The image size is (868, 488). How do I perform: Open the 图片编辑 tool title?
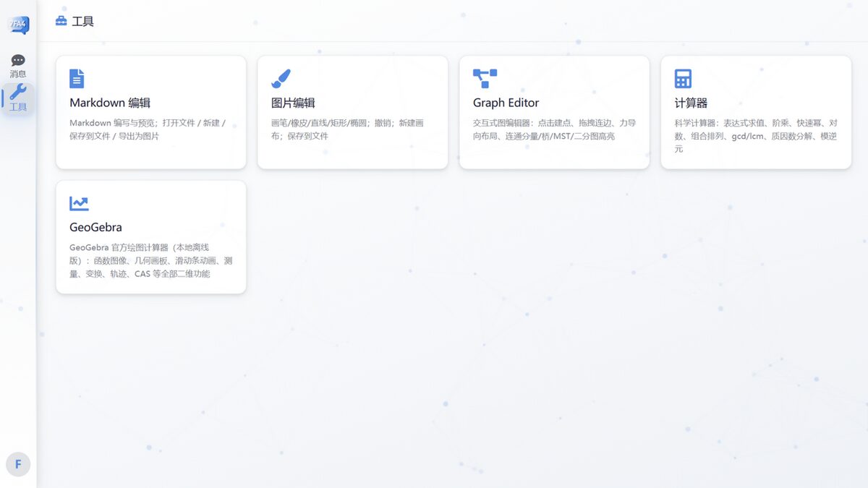pos(293,103)
